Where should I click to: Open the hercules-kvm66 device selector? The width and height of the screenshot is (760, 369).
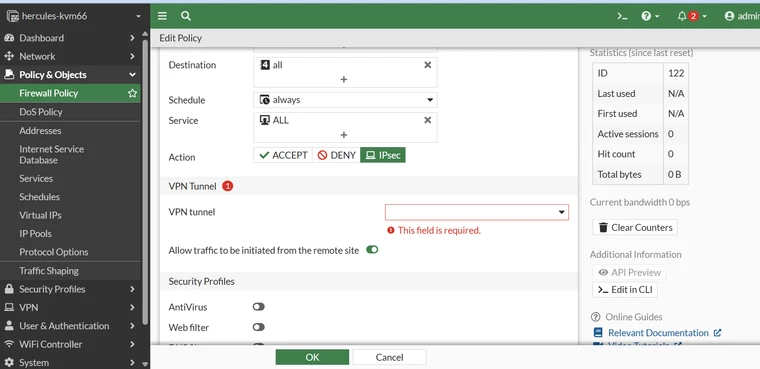(74, 16)
